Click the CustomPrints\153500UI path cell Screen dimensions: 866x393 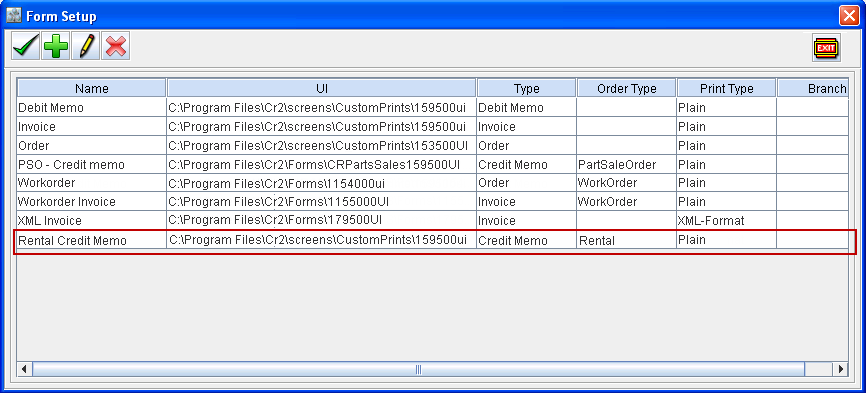(x=322, y=146)
